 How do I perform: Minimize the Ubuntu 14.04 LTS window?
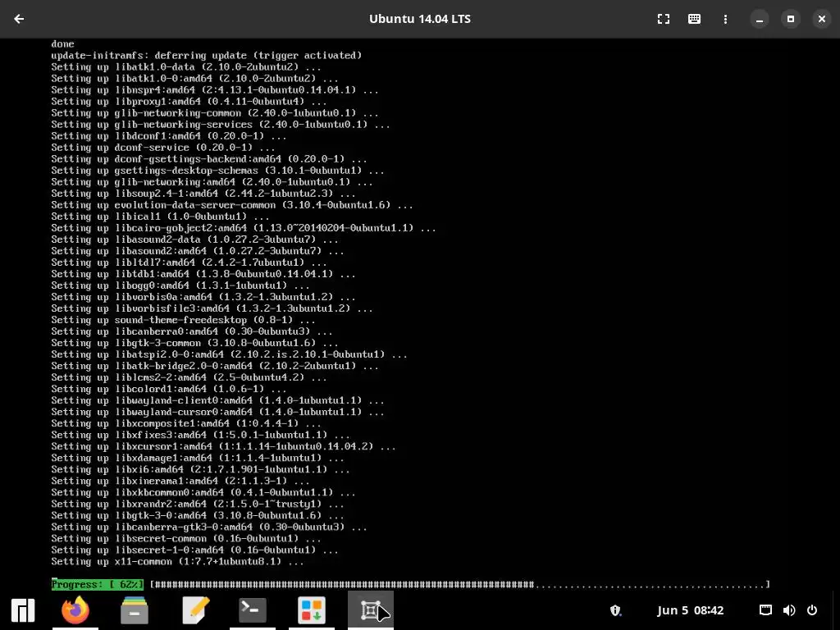tap(759, 19)
